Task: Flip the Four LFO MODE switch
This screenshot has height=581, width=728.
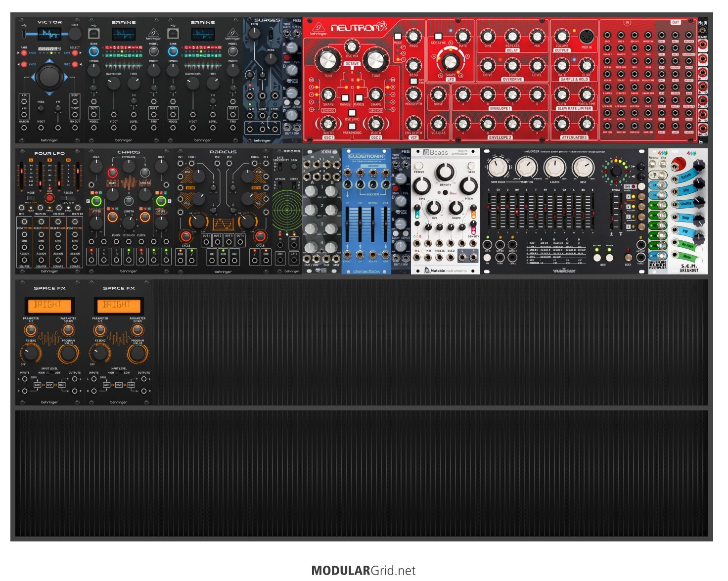Action: 31,198
